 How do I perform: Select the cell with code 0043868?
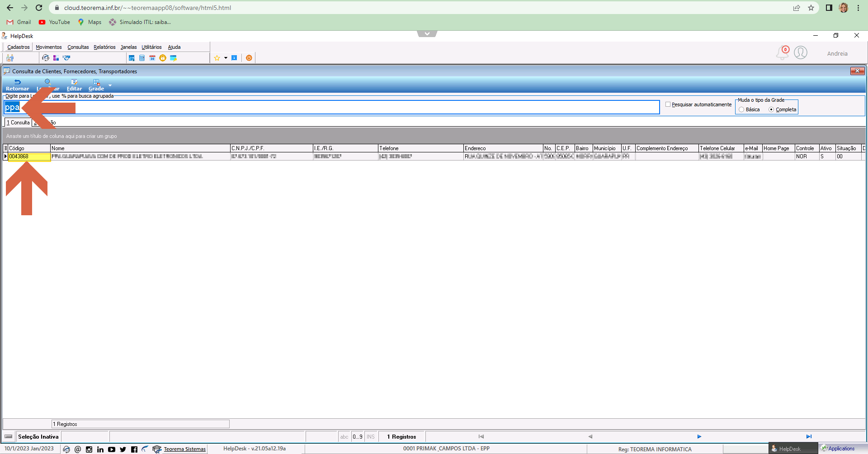coord(29,156)
